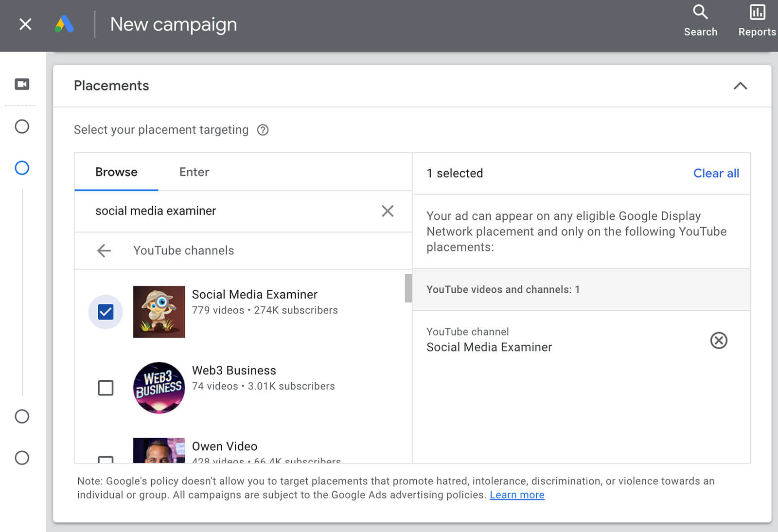Screen dimensions: 778x532
Task: Click '74 videos • 3.01K subscribers' text
Action: (263, 386)
